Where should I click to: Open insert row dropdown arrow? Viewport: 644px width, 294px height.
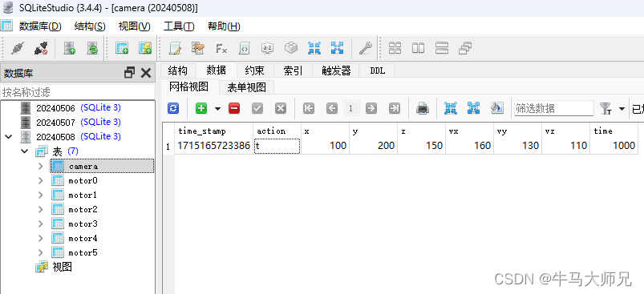(217, 109)
